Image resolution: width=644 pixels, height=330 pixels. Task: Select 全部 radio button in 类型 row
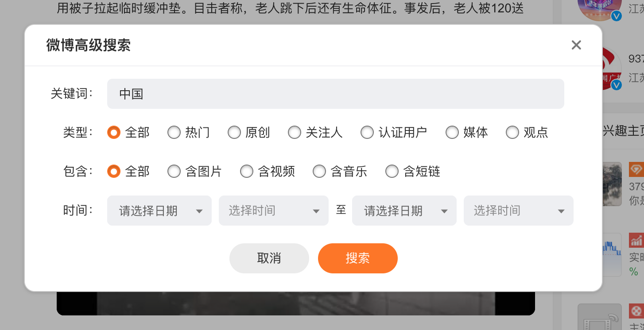tap(114, 132)
